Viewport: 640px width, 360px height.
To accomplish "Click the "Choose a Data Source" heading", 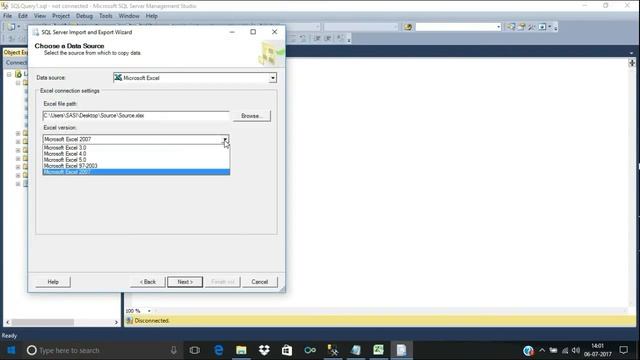I will point(69,46).
